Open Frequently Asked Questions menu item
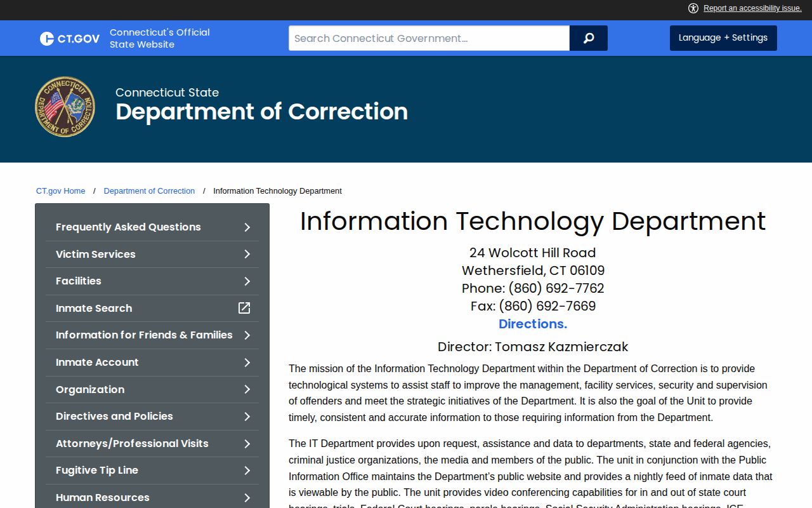This screenshot has height=508, width=812. [128, 227]
